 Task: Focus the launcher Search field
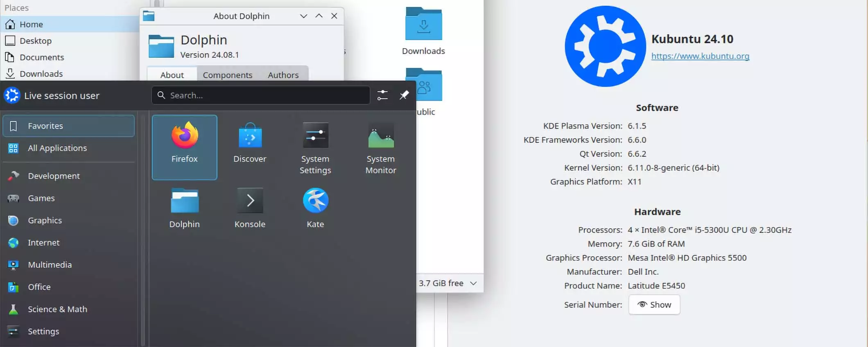pyautogui.click(x=261, y=95)
